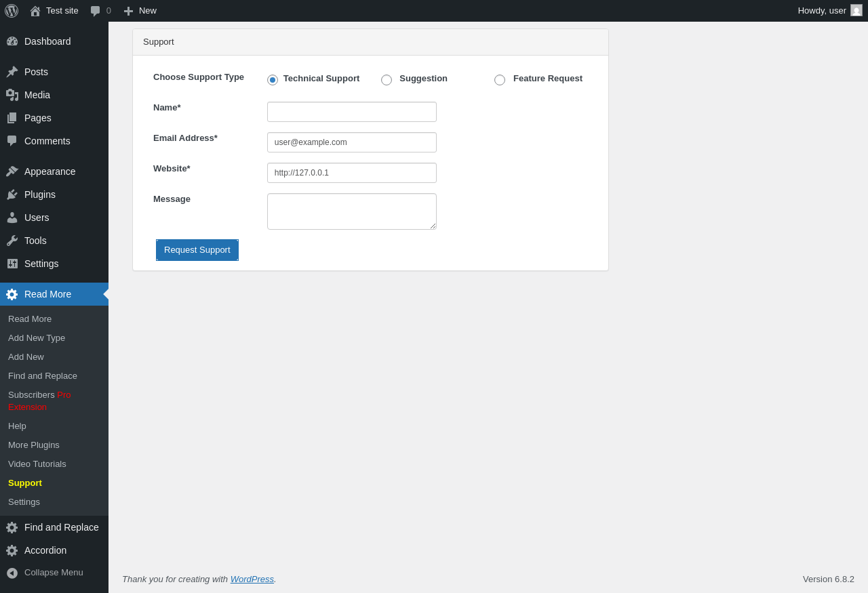
Task: Select the Feature Request radio button
Action: point(500,80)
